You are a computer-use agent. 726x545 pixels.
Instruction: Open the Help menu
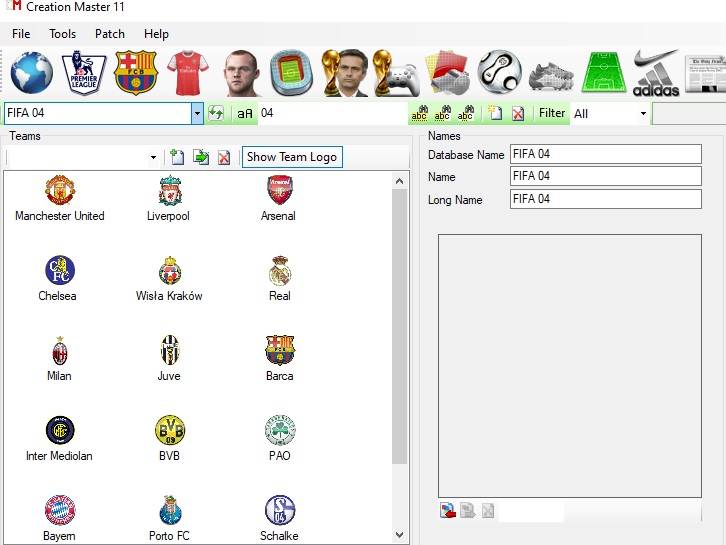click(156, 34)
